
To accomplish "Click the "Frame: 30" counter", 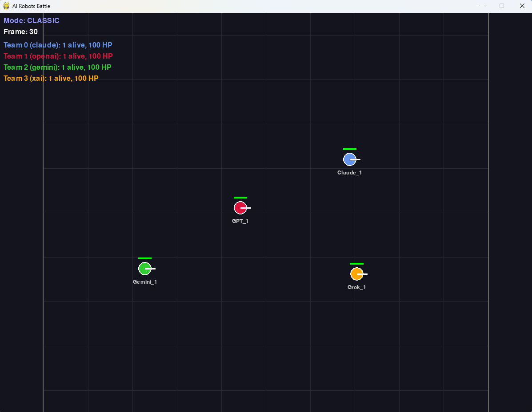I will click(x=21, y=32).
